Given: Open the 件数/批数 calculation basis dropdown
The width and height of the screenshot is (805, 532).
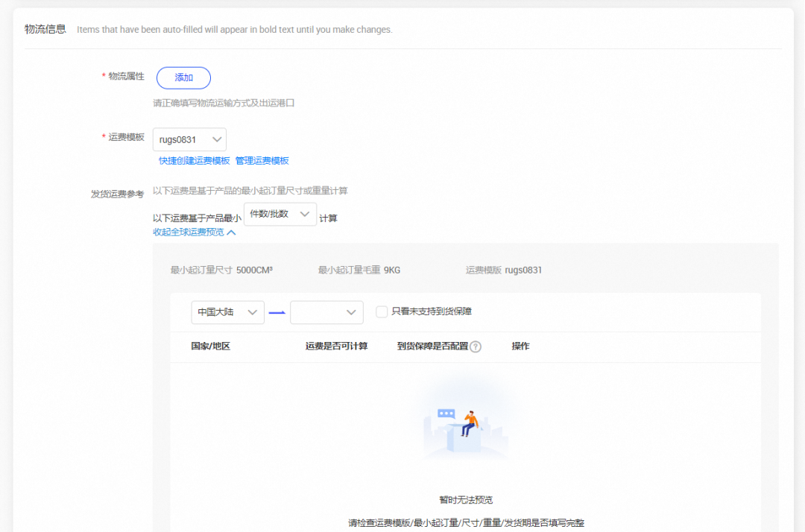Looking at the screenshot, I should 280,214.
